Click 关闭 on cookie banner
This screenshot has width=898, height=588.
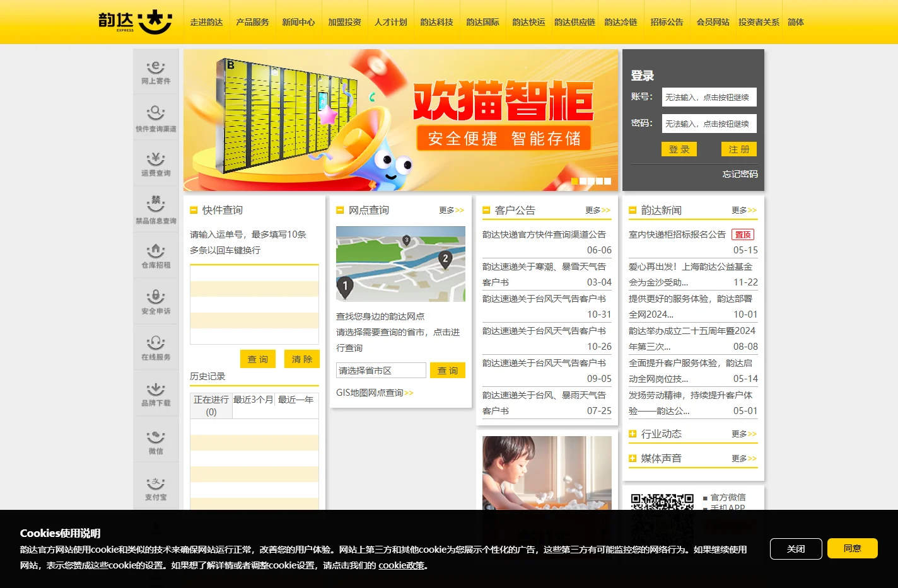796,549
